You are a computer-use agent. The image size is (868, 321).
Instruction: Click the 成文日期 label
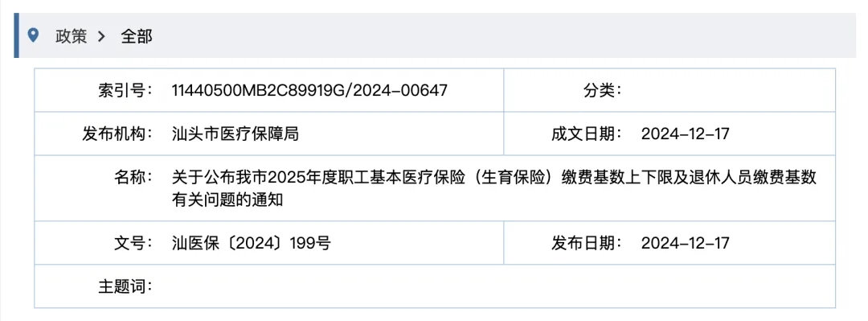pos(586,134)
